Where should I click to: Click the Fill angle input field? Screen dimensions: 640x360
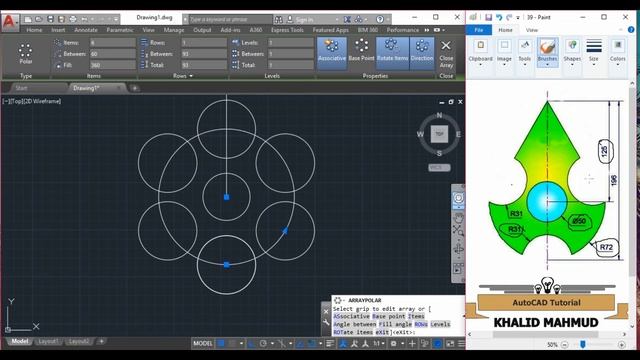tap(113, 65)
